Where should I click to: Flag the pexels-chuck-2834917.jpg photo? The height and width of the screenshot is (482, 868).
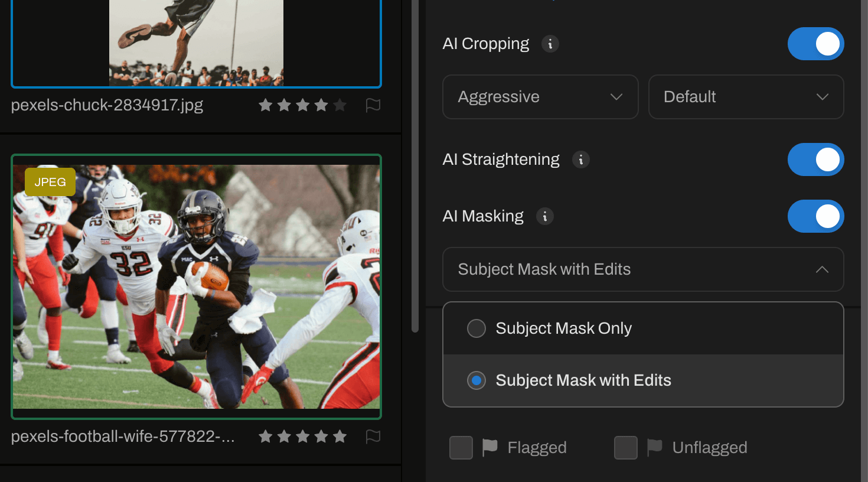pos(373,105)
